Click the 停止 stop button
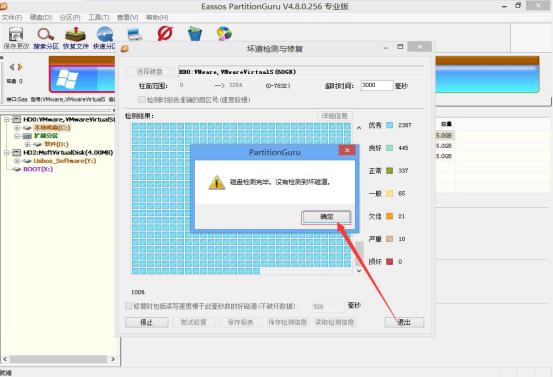The width and height of the screenshot is (553, 377). 146,322
